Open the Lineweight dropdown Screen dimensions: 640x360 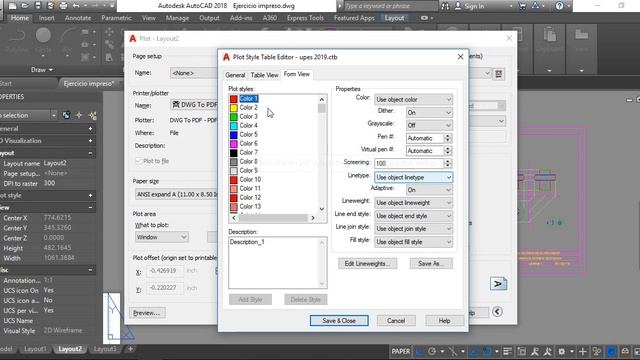[x=413, y=203]
